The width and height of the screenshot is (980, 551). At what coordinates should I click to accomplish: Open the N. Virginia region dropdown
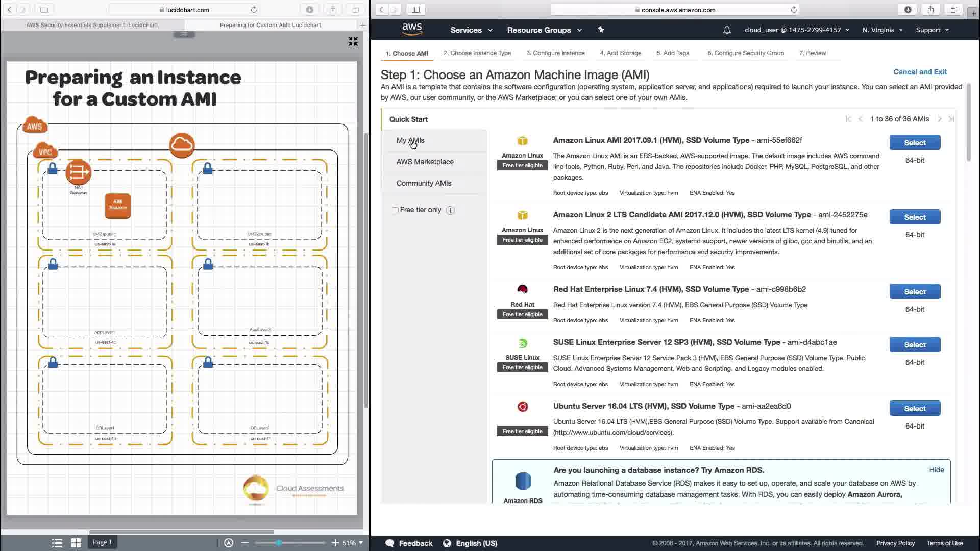pyautogui.click(x=882, y=30)
